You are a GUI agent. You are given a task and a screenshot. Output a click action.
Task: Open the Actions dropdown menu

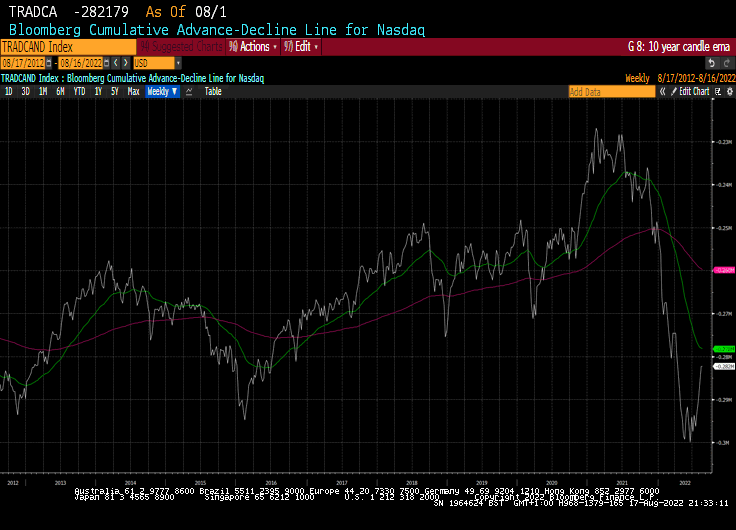253,46
